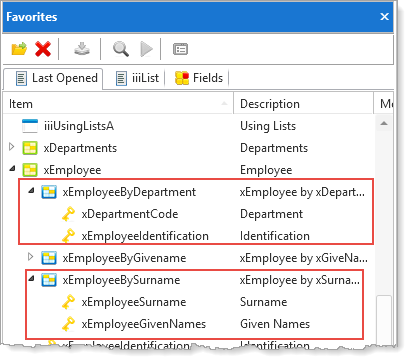This screenshot has height=362, width=410.
Task: Collapse the xEmployeeByDepartment node
Action: coord(31,191)
